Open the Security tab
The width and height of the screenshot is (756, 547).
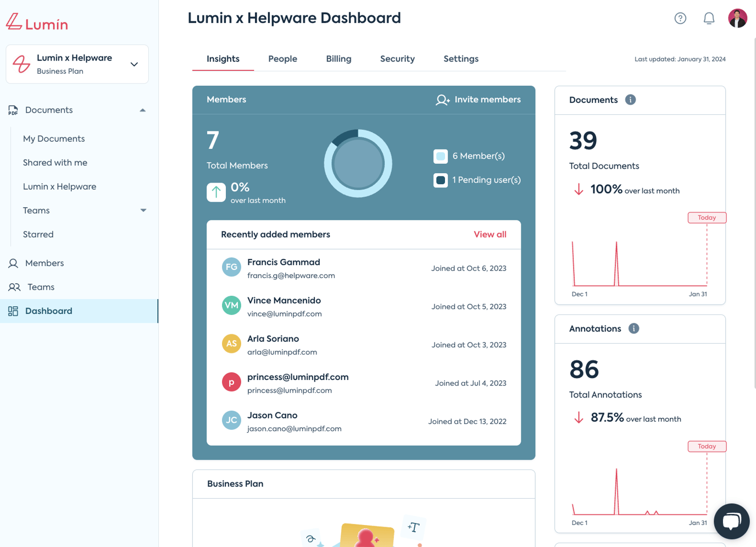point(397,59)
